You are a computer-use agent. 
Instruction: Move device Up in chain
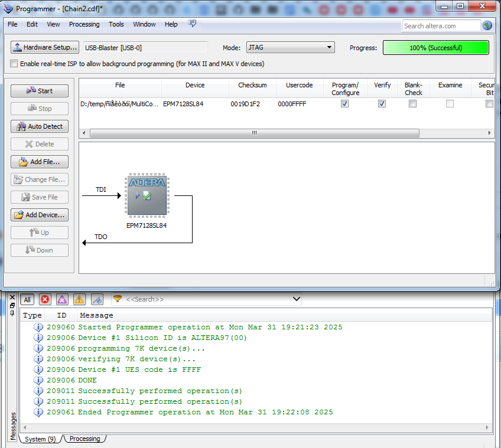click(x=40, y=233)
